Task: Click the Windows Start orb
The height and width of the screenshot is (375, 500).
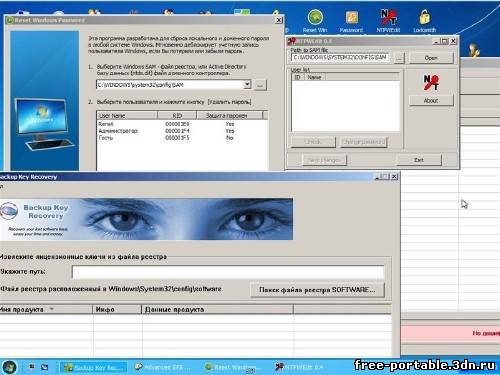Action: [x=9, y=367]
